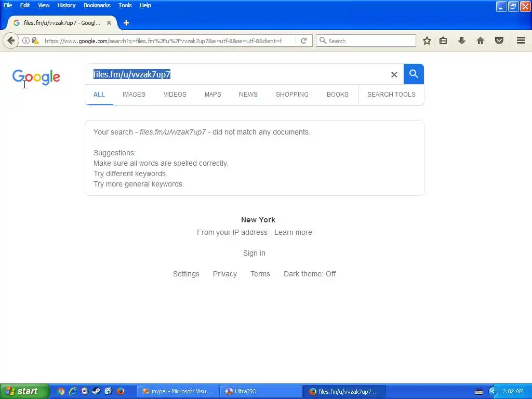Save page to Pocket icon
This screenshot has width=532, height=399.
(499, 41)
